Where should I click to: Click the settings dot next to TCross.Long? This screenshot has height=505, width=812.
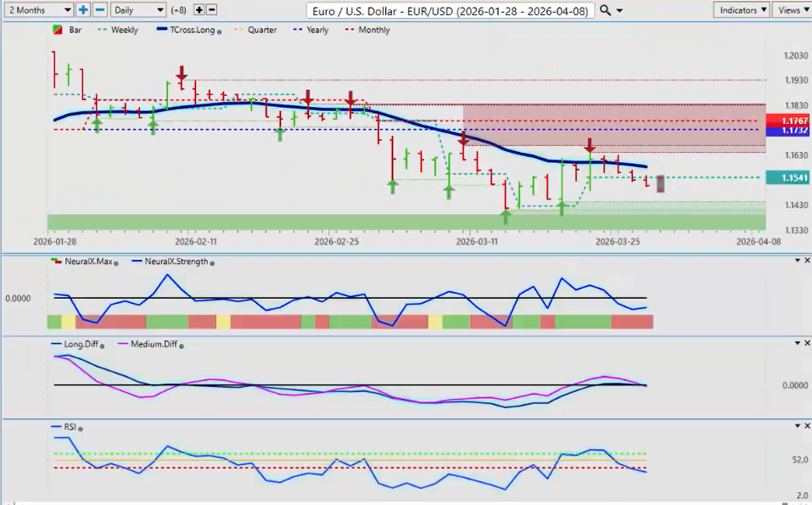221,31
